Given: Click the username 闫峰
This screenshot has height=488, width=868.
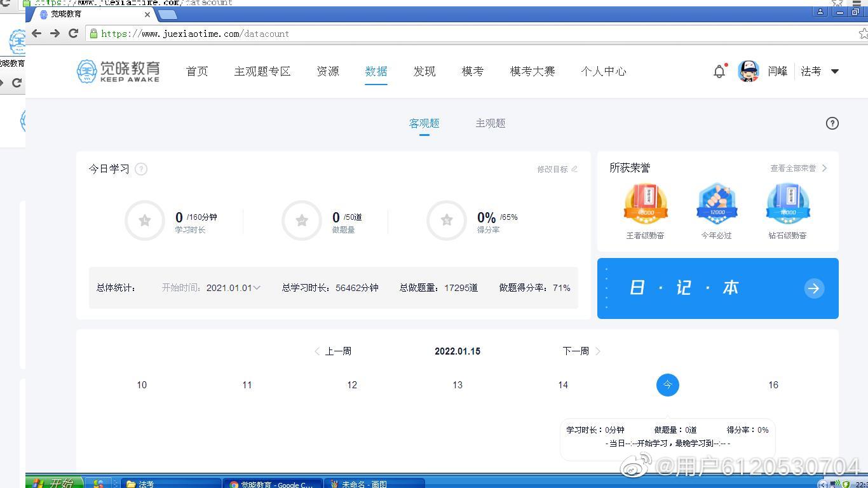Looking at the screenshot, I should coord(778,71).
